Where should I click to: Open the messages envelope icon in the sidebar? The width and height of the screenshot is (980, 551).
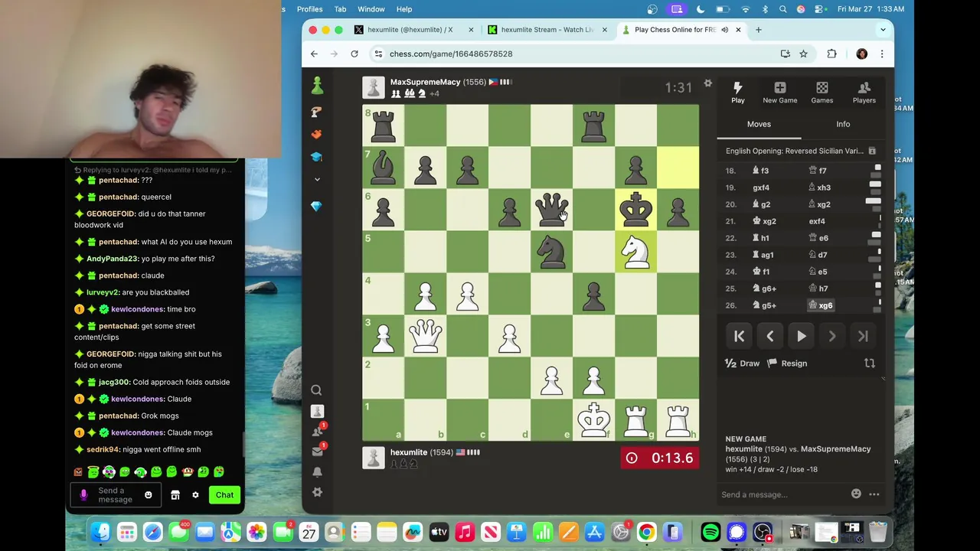(x=317, y=451)
